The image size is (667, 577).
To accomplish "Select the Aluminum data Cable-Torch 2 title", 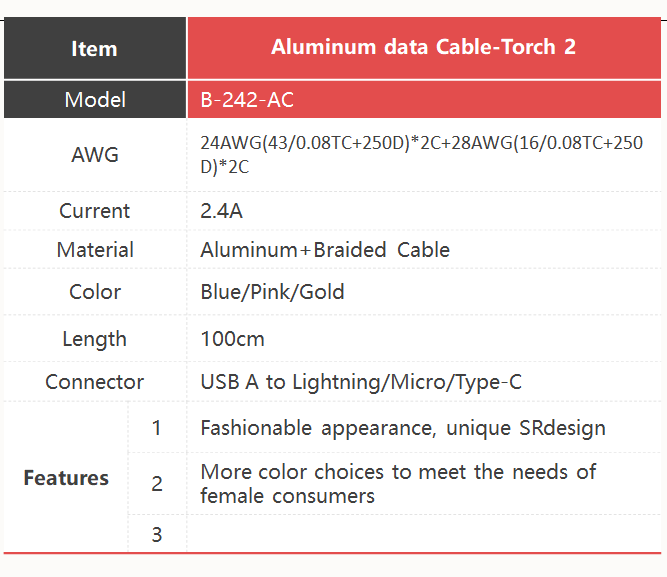I will coord(423,47).
